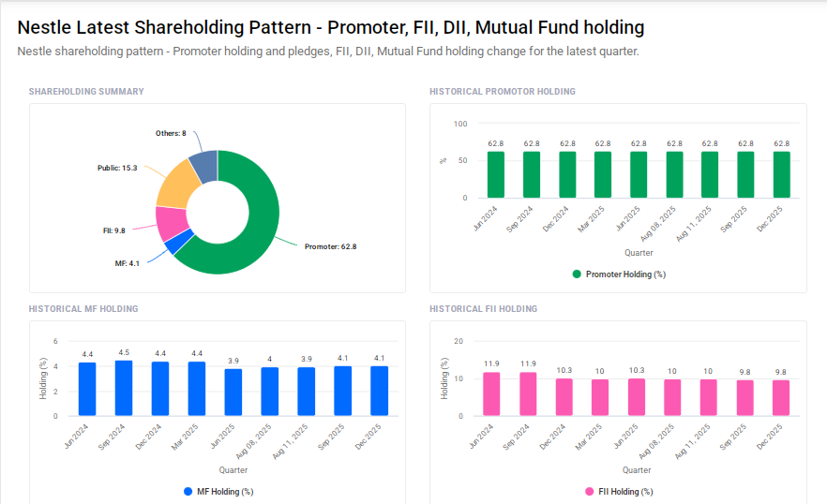Click the Historical Promotor Holding heading
The width and height of the screenshot is (827, 504).
click(x=503, y=92)
